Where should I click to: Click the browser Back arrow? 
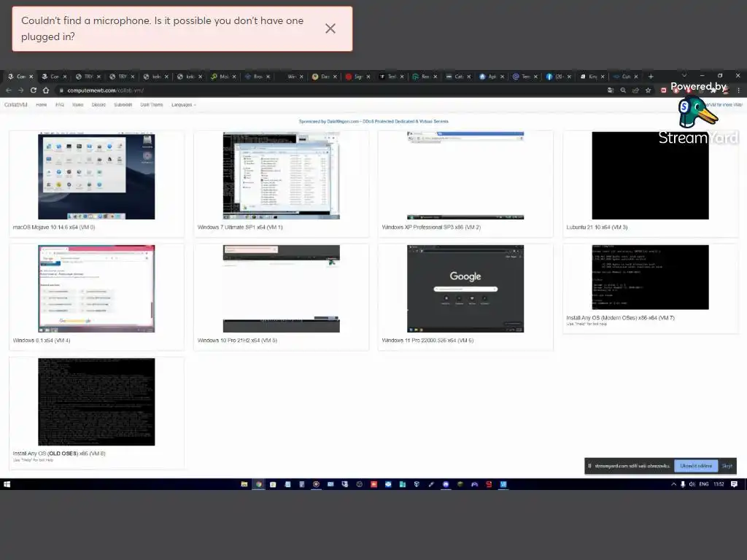[x=9, y=90]
